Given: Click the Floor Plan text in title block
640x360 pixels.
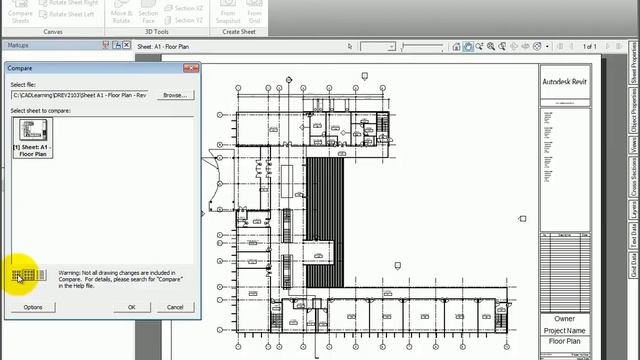Looking at the screenshot, I should click(564, 341).
